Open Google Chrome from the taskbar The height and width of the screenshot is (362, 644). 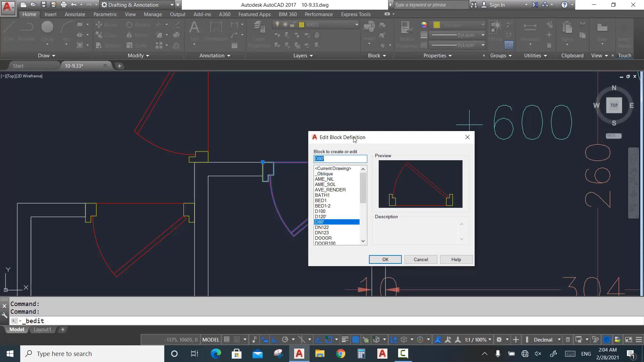coord(340,354)
